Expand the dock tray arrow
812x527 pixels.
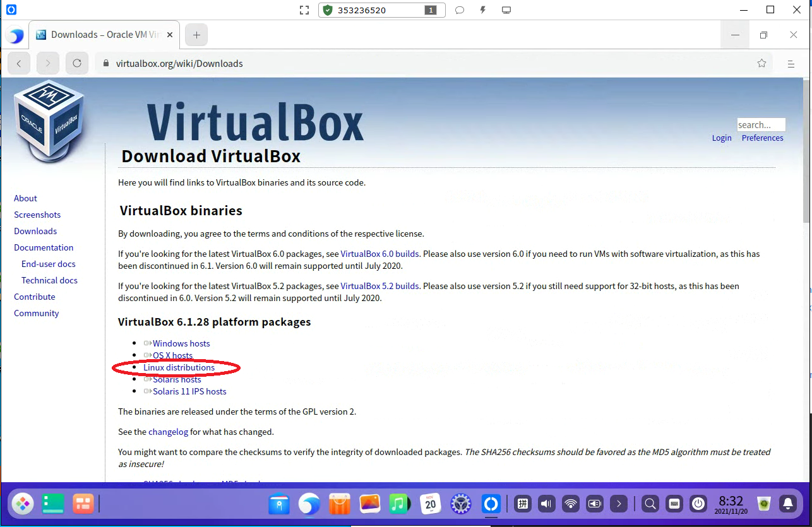(619, 504)
